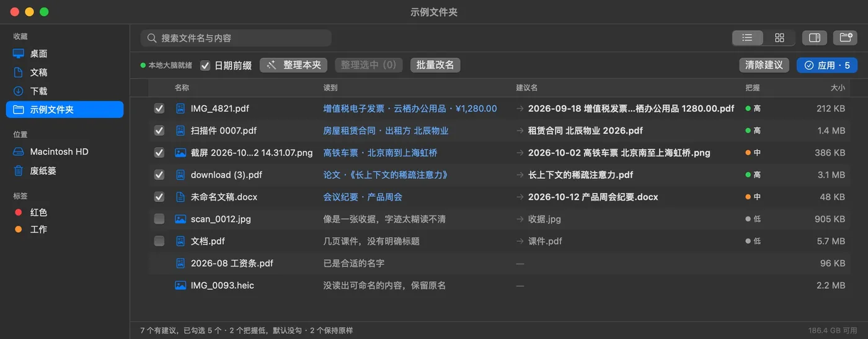This screenshot has width=868, height=339.
Task: Click the scan_0012.jpg image icon
Action: (x=180, y=219)
